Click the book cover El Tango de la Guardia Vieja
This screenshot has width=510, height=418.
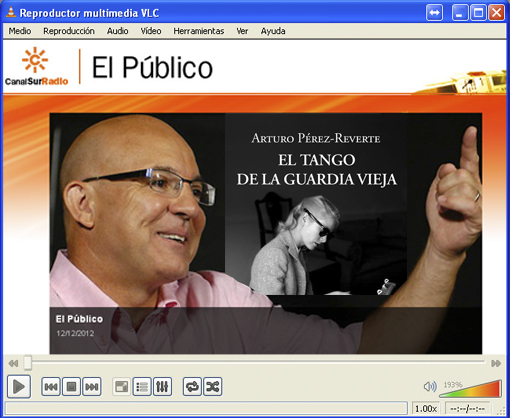[316, 204]
